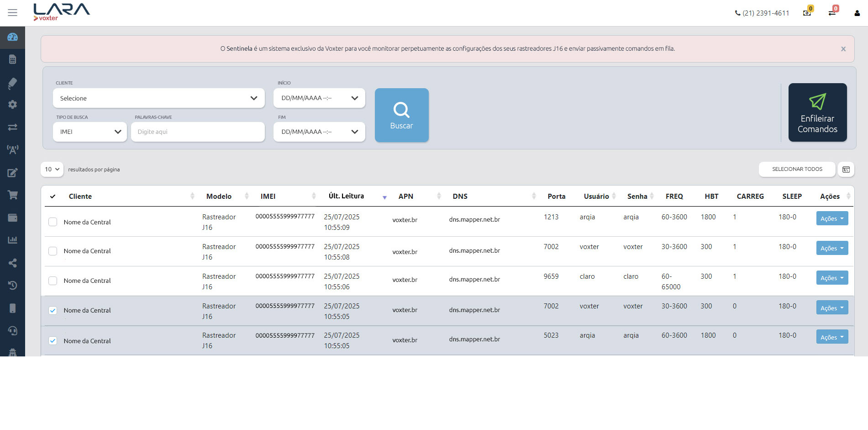Open the history clock sidebar icon
This screenshot has height=430, width=868.
[x=12, y=286]
